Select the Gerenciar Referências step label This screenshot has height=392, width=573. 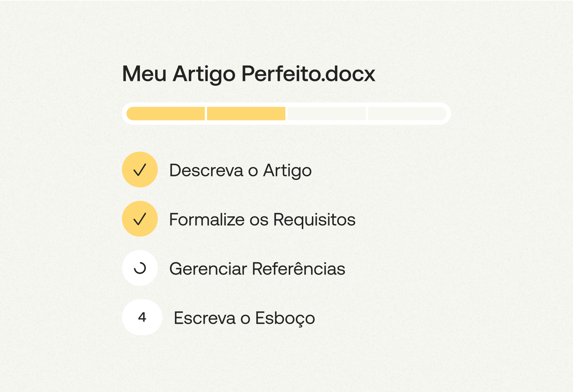click(x=257, y=269)
